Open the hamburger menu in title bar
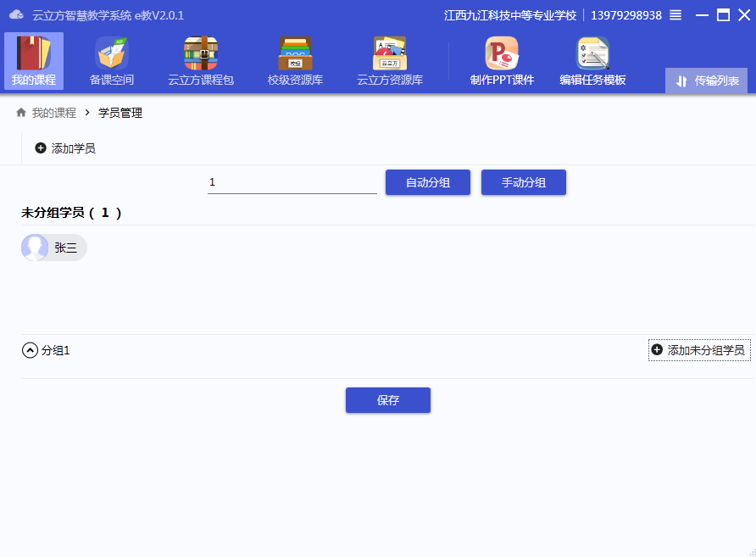 click(675, 15)
